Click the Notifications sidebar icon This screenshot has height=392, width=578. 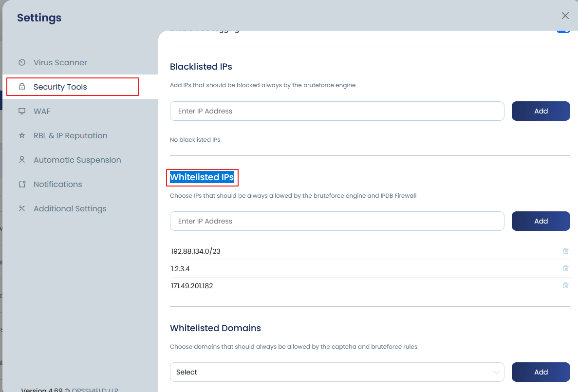21,184
